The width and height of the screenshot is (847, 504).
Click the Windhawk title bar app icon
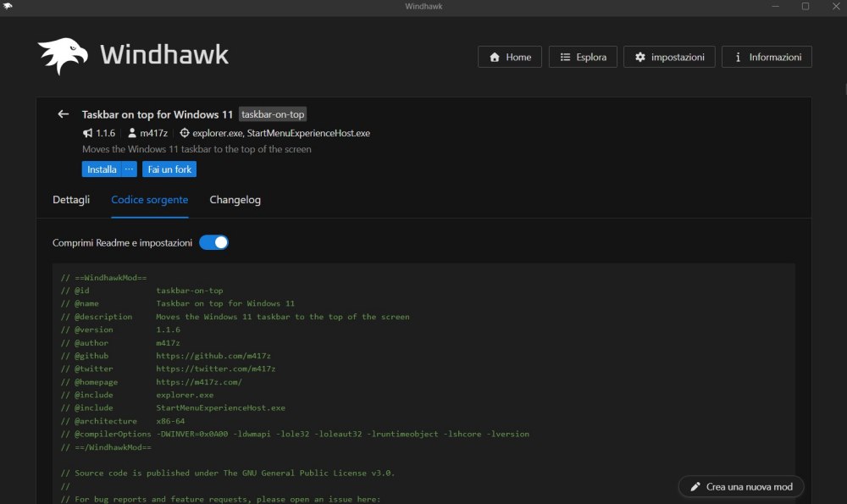click(8, 6)
